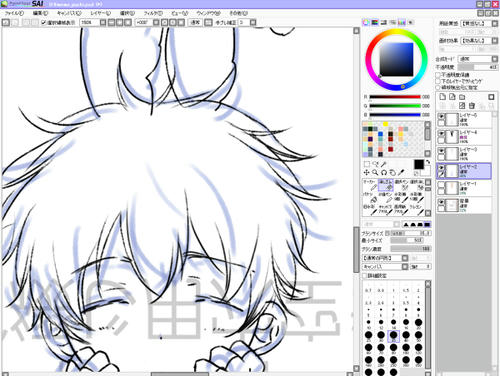The height and width of the screenshot is (376, 500).
Task: Open the Filter menu
Action: point(153,13)
